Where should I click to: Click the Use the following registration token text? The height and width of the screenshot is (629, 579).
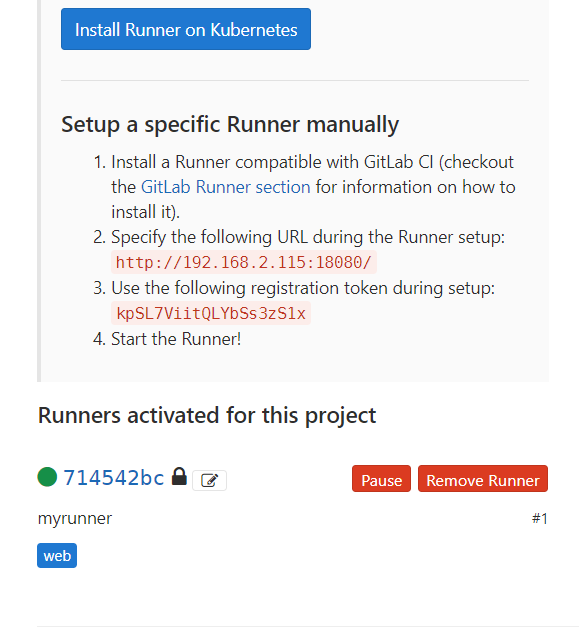point(303,288)
